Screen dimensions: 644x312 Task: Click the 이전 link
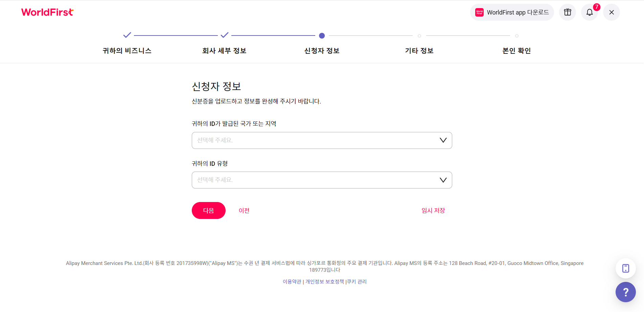click(244, 210)
